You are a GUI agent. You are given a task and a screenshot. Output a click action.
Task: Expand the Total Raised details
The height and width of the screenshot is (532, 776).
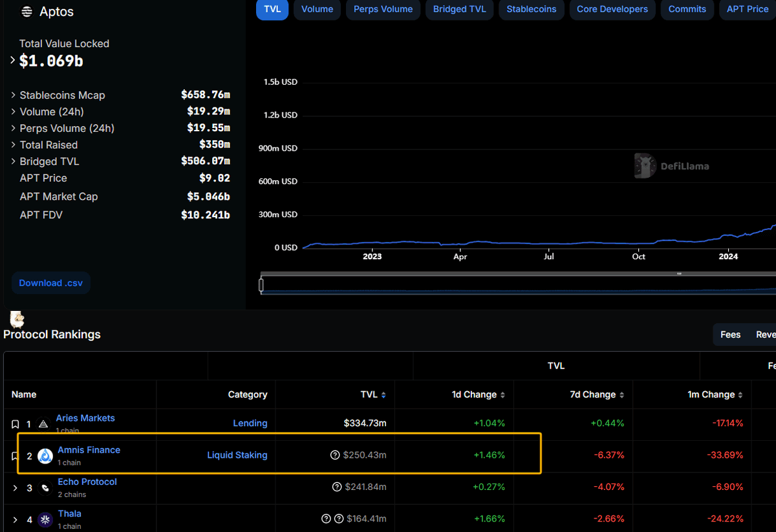[14, 145]
